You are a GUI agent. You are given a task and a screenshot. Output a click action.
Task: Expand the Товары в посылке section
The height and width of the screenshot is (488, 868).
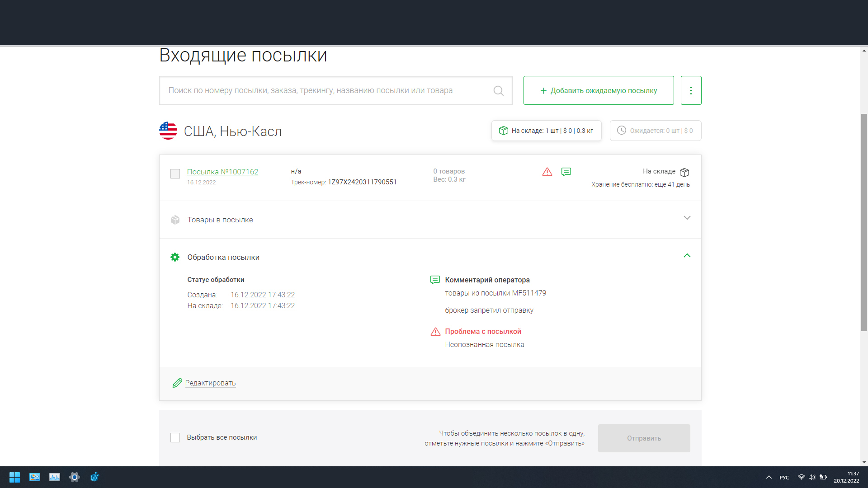[x=687, y=218]
